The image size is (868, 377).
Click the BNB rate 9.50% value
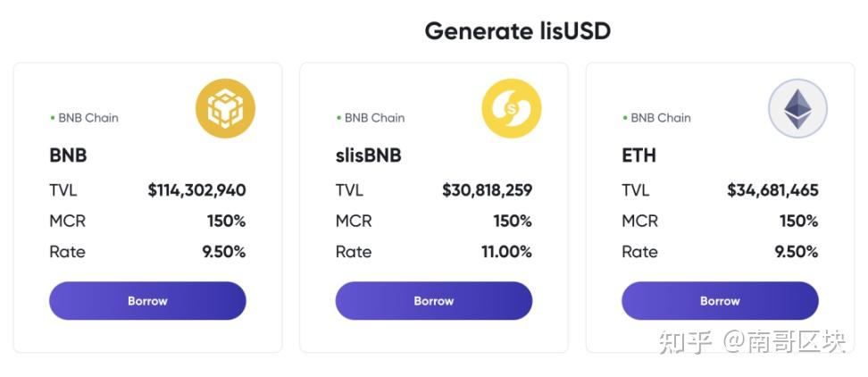223,253
